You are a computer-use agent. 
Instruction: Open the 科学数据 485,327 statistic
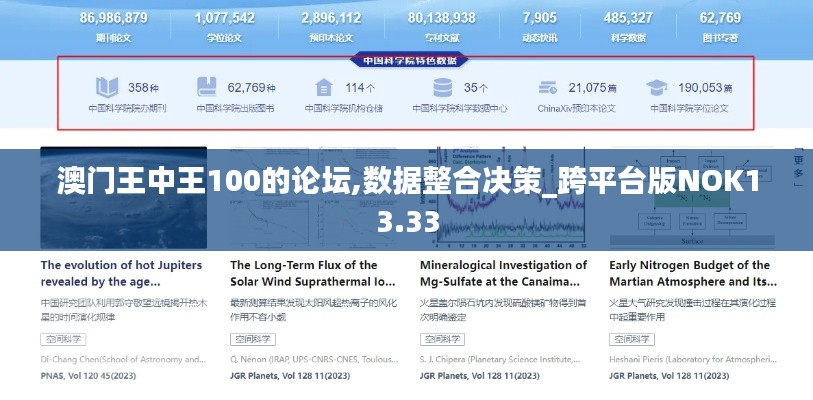point(628,26)
